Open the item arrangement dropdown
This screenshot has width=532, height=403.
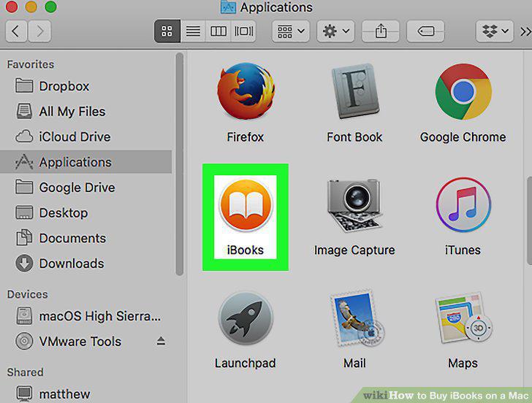(291, 31)
